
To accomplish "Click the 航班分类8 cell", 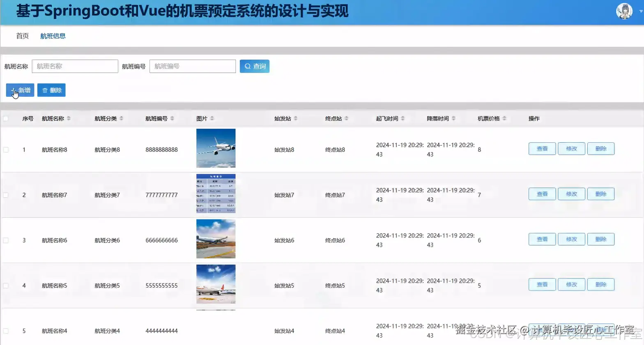I will click(107, 150).
